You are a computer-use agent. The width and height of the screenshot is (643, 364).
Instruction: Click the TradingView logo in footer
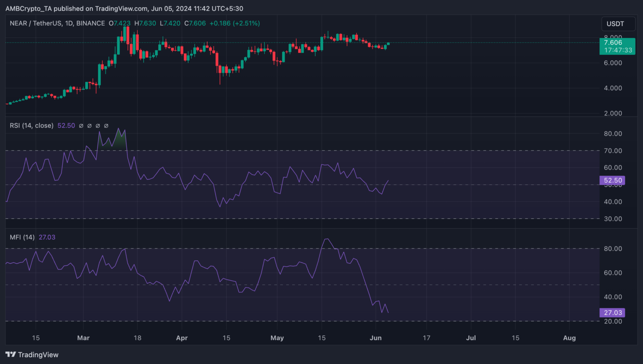click(x=32, y=355)
